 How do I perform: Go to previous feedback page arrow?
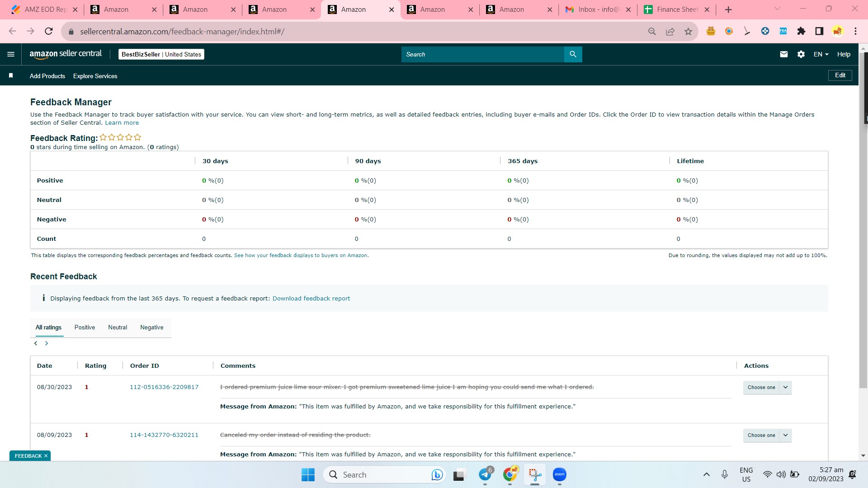[36, 343]
